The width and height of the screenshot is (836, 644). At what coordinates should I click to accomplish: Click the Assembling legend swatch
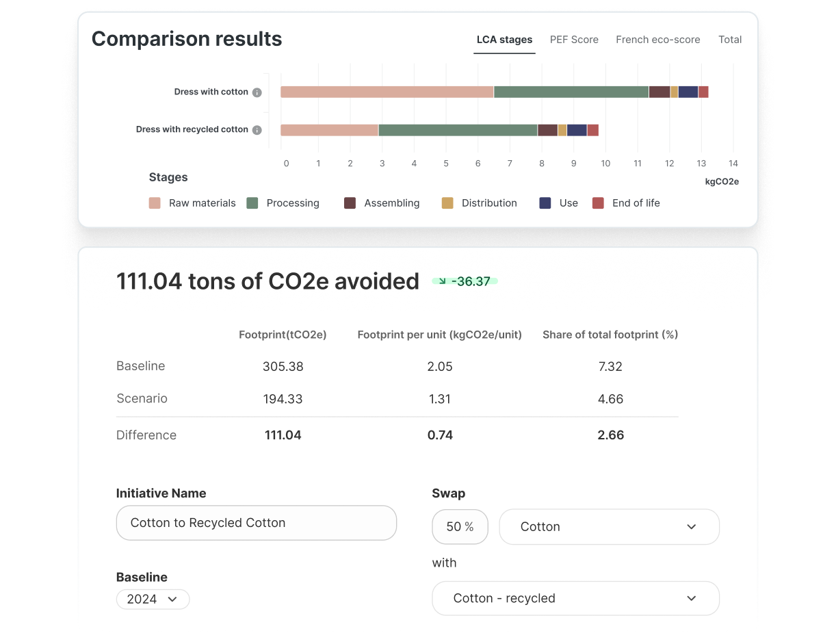coord(350,203)
